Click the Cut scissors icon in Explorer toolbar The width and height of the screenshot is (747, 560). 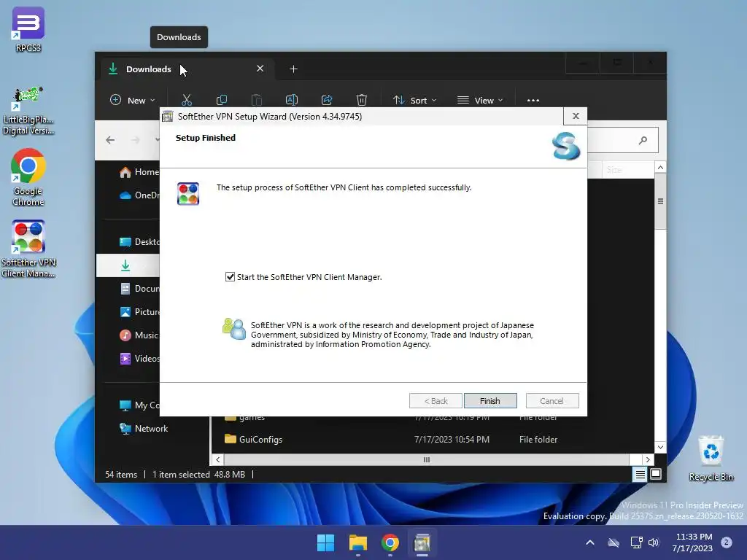tap(187, 100)
